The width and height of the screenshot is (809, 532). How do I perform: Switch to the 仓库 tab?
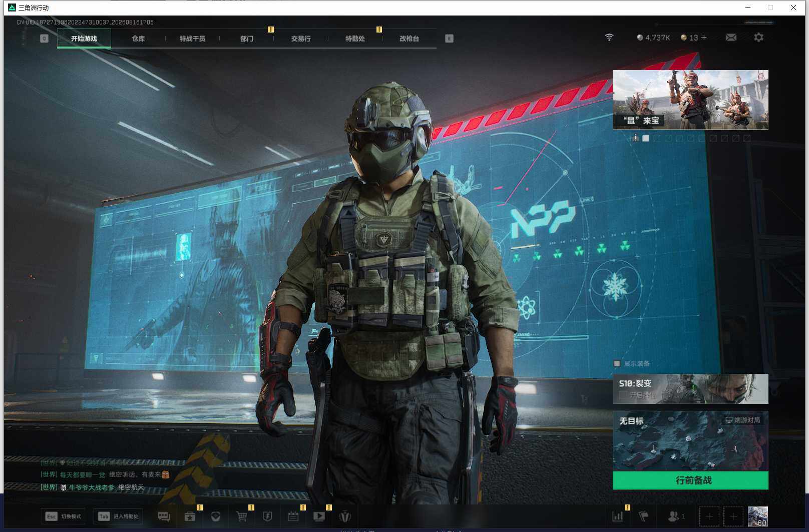(x=138, y=39)
